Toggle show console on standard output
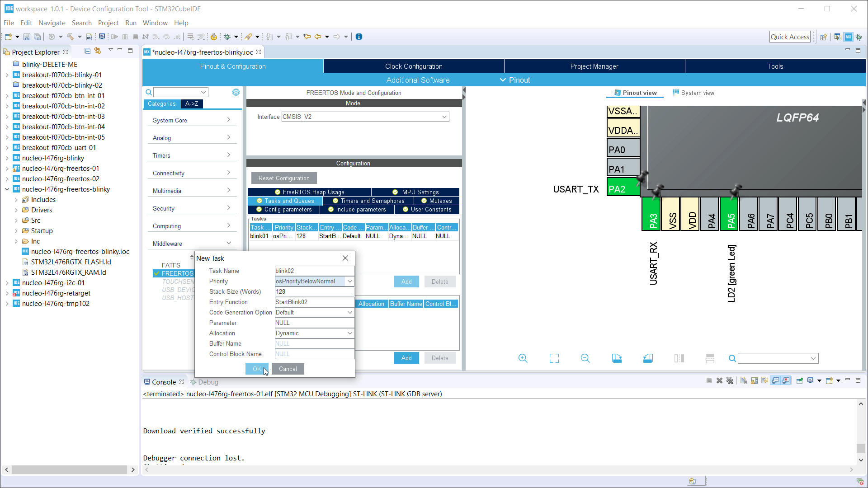Image resolution: width=868 pixels, height=488 pixels. click(775, 380)
